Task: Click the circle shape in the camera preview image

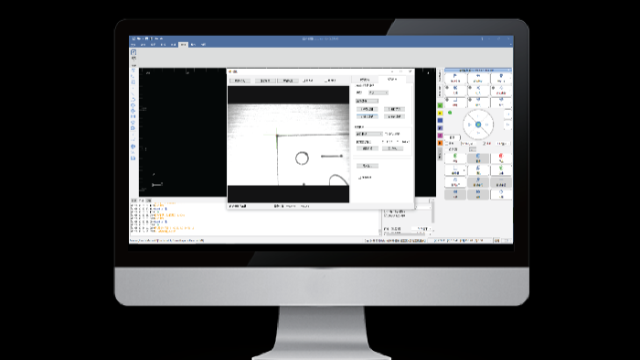Action: tap(302, 158)
